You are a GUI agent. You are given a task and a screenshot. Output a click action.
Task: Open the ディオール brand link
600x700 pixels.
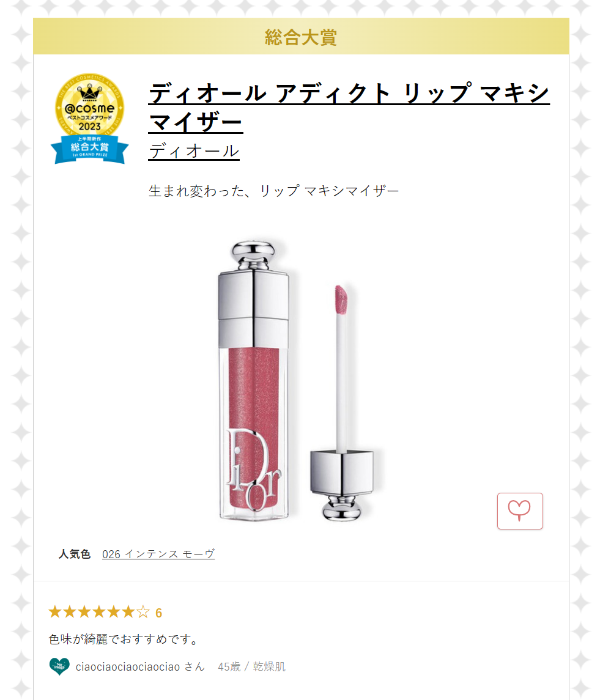[194, 152]
